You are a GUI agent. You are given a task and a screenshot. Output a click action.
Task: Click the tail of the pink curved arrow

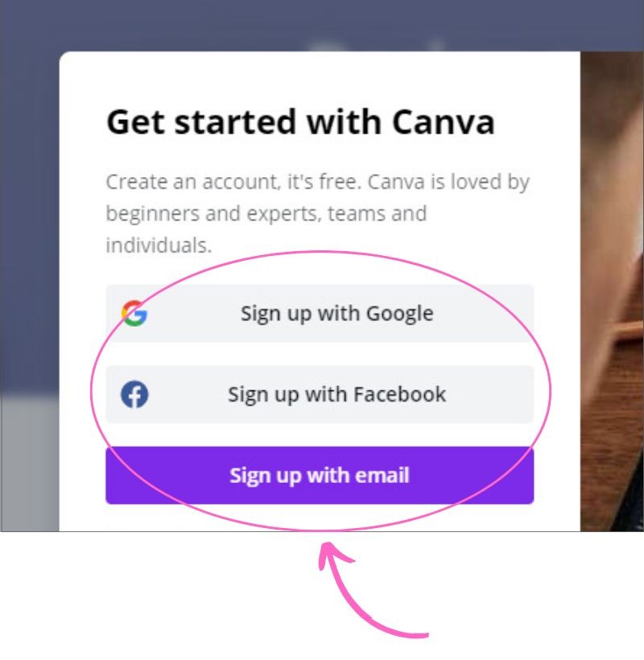tap(415, 634)
